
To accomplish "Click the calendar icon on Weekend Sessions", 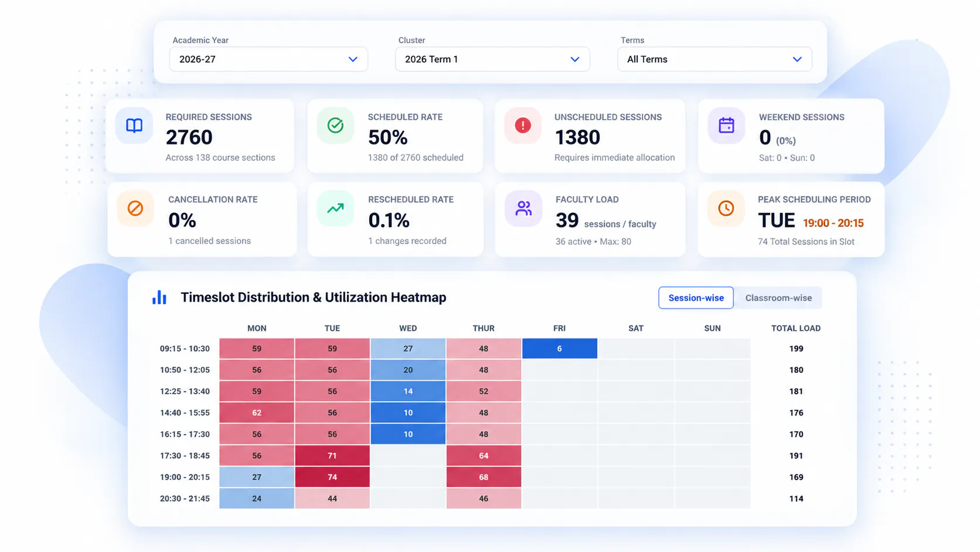I will 726,125.
